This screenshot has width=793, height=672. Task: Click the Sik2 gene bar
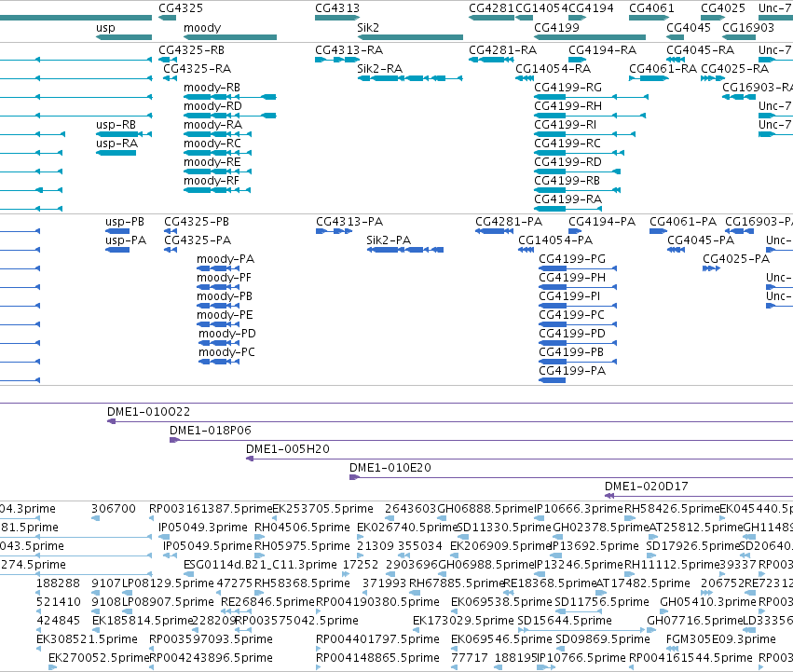(x=410, y=37)
